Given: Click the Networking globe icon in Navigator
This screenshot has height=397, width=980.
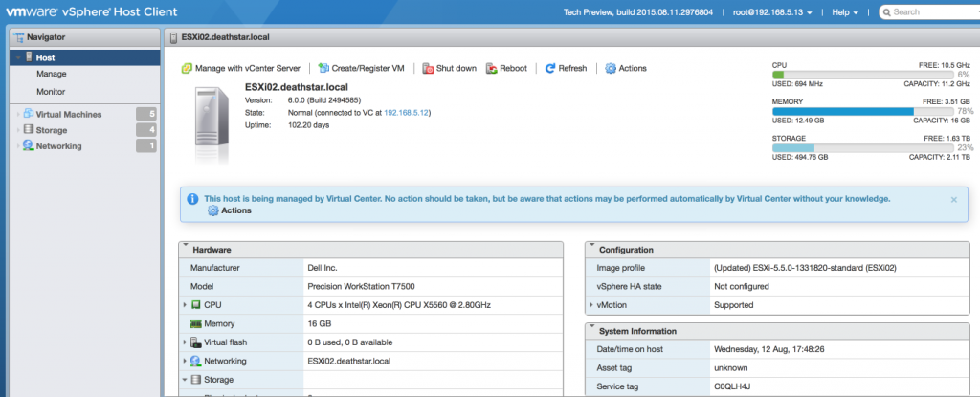Looking at the screenshot, I should (x=28, y=145).
